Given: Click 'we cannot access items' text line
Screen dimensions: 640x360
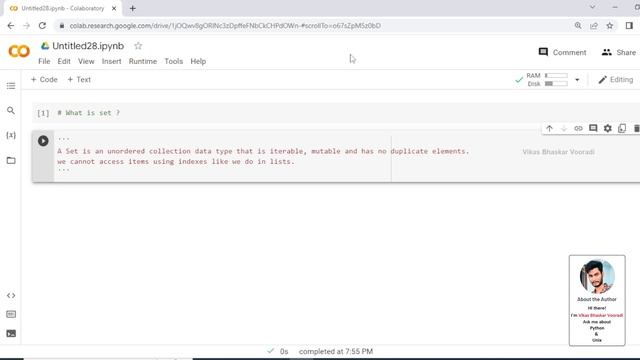Looking at the screenshot, I should [x=176, y=161].
